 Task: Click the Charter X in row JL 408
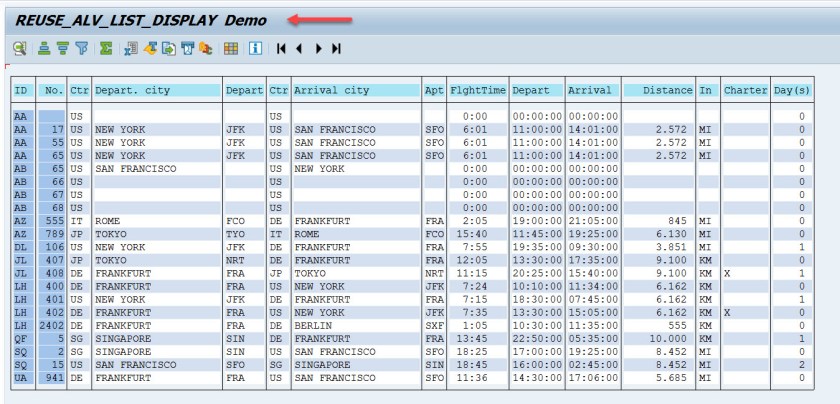pos(727,274)
